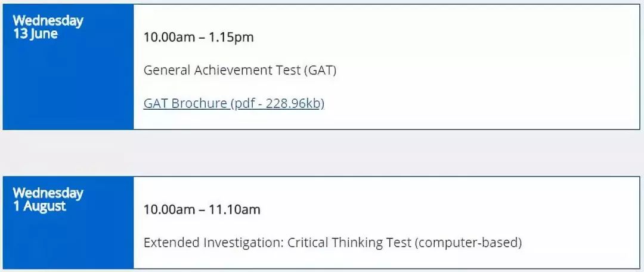644x272 pixels.
Task: Click the '10.00am – 11.10am' time range
Action: [202, 209]
